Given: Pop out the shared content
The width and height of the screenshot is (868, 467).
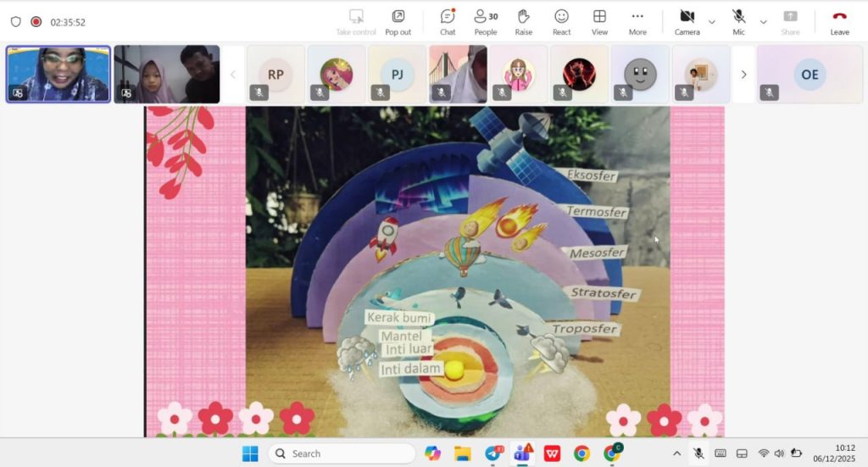Looking at the screenshot, I should point(398,21).
